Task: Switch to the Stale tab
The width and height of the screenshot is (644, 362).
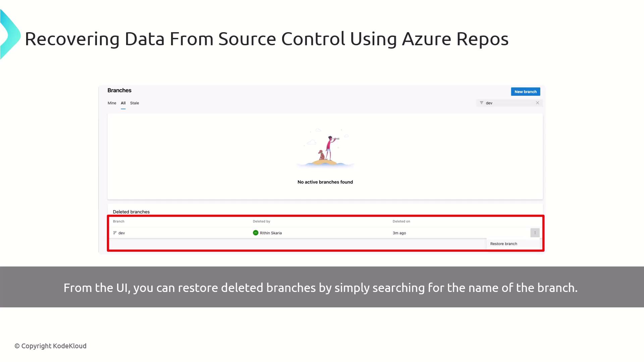Action: pos(135,103)
